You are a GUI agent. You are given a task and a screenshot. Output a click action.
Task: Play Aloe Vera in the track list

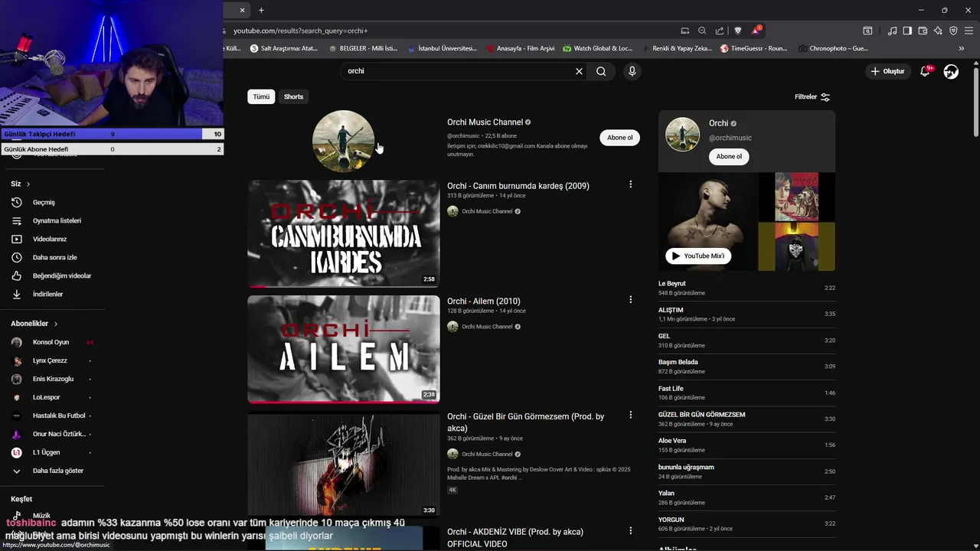click(746, 445)
